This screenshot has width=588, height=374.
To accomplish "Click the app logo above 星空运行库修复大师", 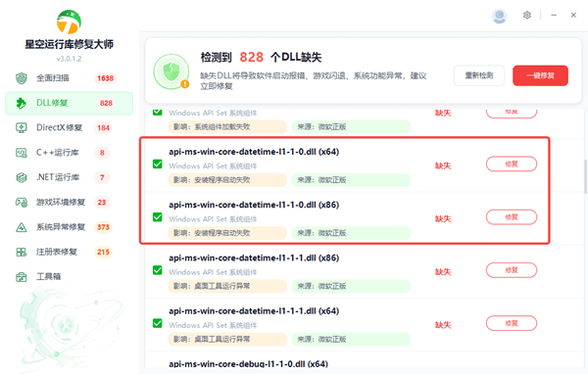I will click(x=69, y=22).
